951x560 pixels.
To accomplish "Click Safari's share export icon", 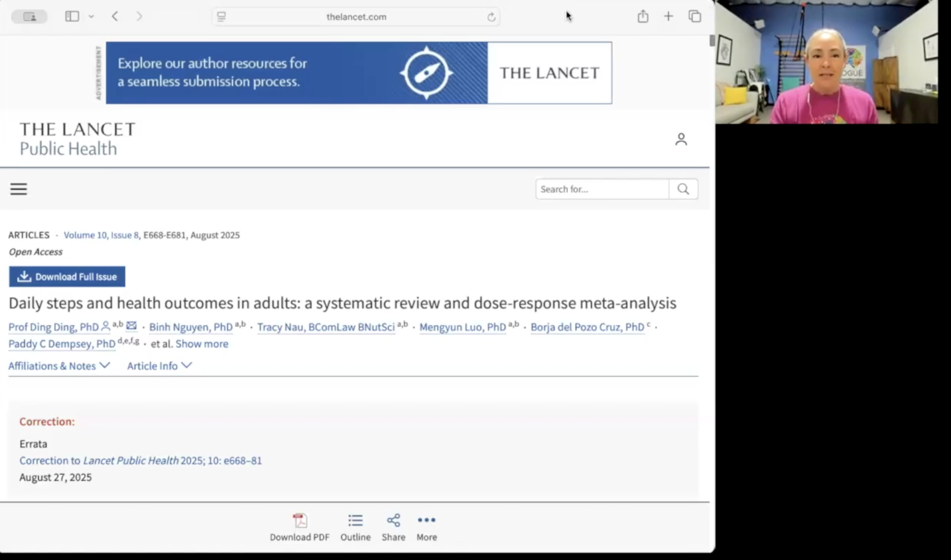I will click(x=643, y=16).
